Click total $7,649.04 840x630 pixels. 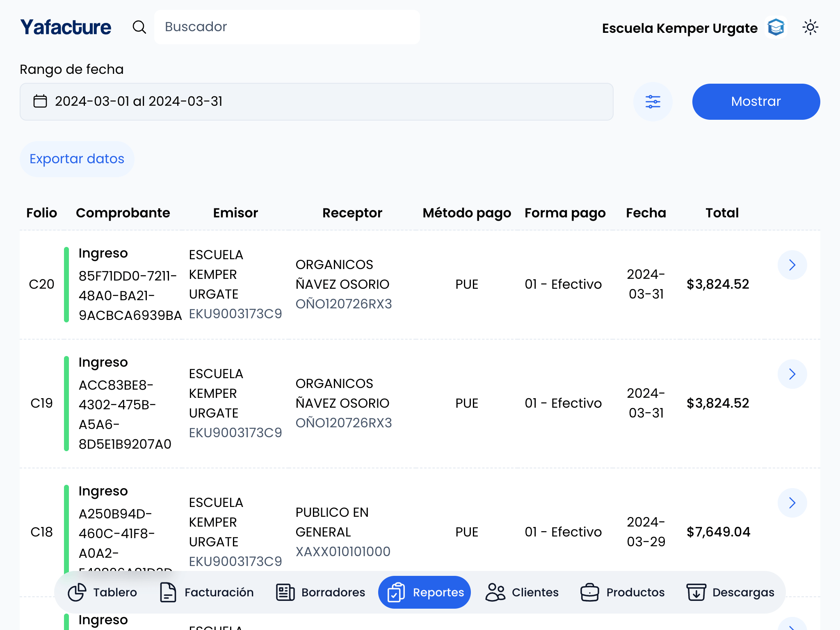(718, 532)
